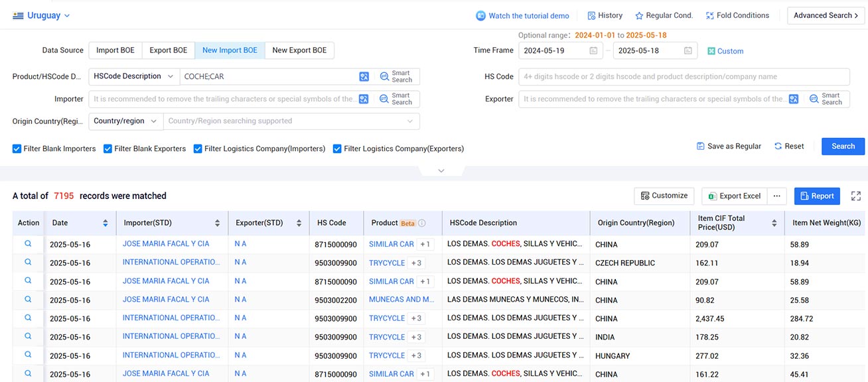
Task: Reset the search conditions
Action: click(x=789, y=146)
